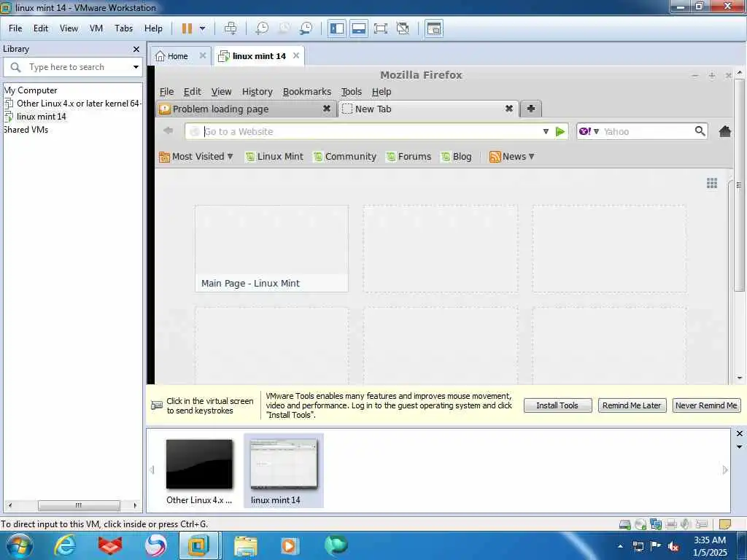Click the muted volume tray icon

pyautogui.click(x=673, y=546)
